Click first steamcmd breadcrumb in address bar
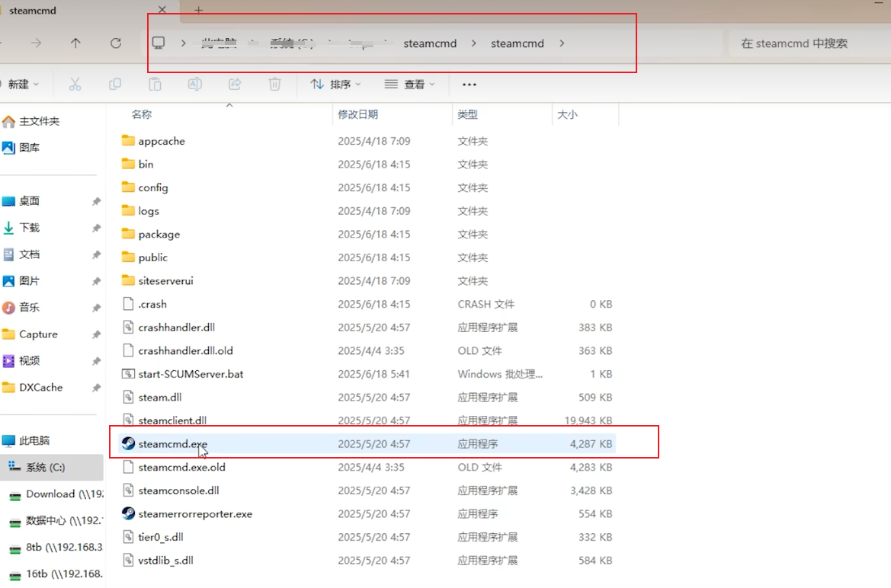This screenshot has width=891, height=588. coord(430,43)
